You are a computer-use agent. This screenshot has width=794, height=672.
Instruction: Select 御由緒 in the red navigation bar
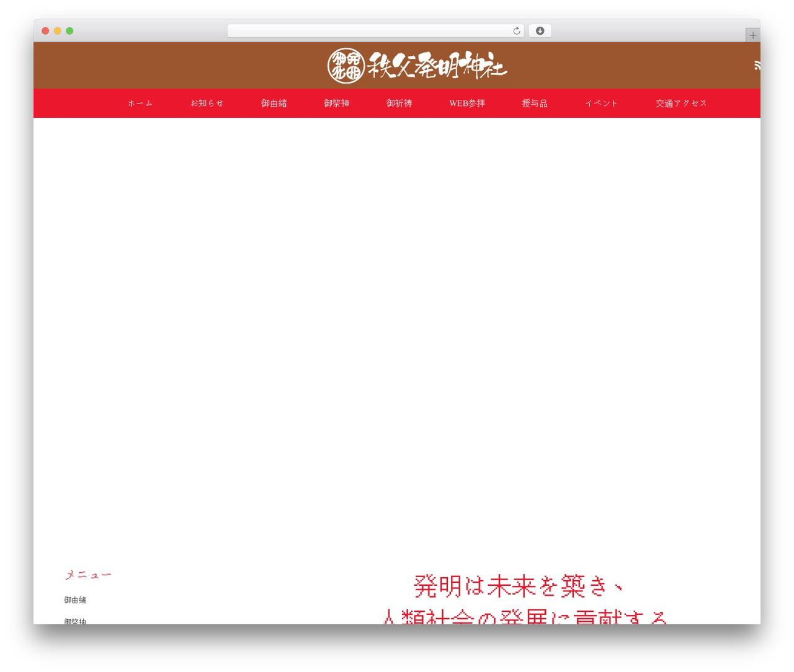274,104
